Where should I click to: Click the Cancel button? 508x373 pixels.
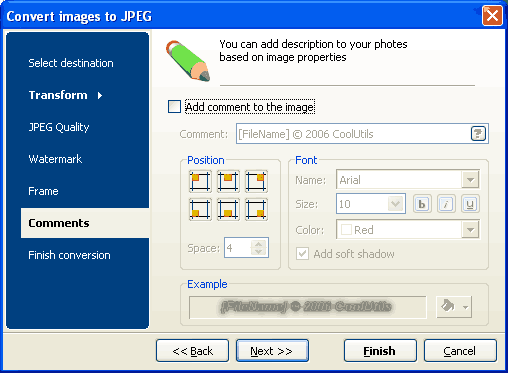point(460,351)
